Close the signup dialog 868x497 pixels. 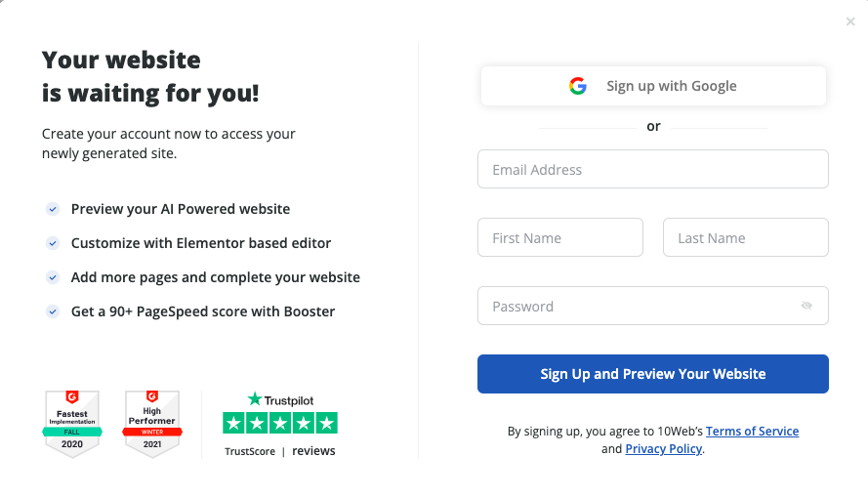click(x=850, y=21)
